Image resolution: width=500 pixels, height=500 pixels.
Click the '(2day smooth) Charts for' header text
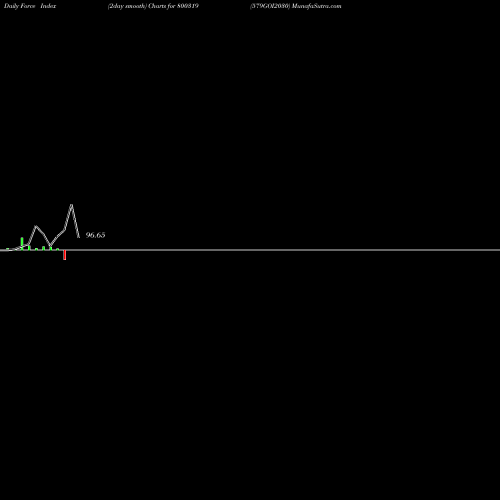[142, 6]
